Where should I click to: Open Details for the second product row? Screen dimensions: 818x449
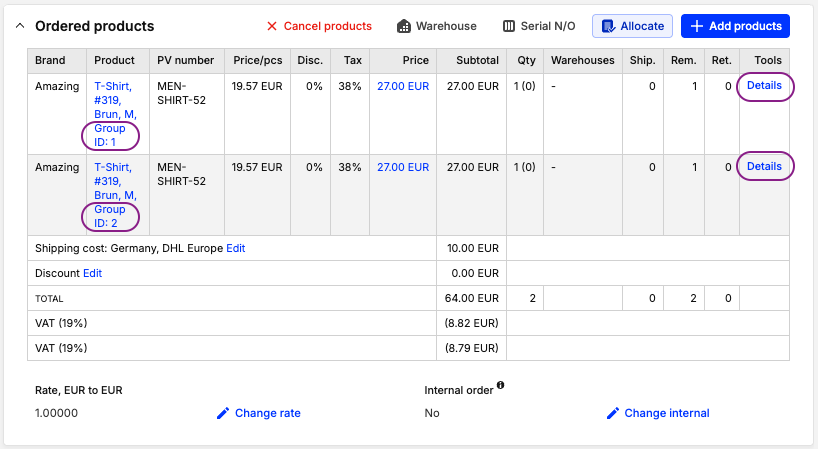click(764, 166)
